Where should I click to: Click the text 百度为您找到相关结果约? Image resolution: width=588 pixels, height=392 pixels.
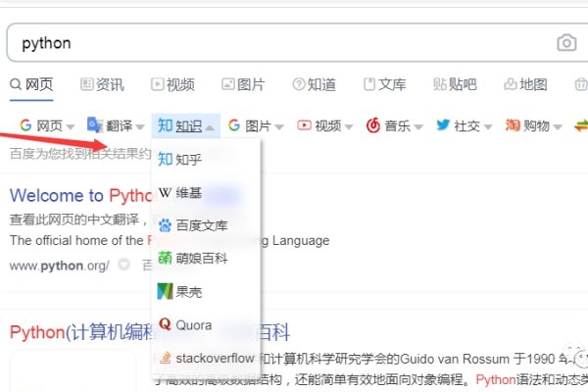pyautogui.click(x=80, y=154)
